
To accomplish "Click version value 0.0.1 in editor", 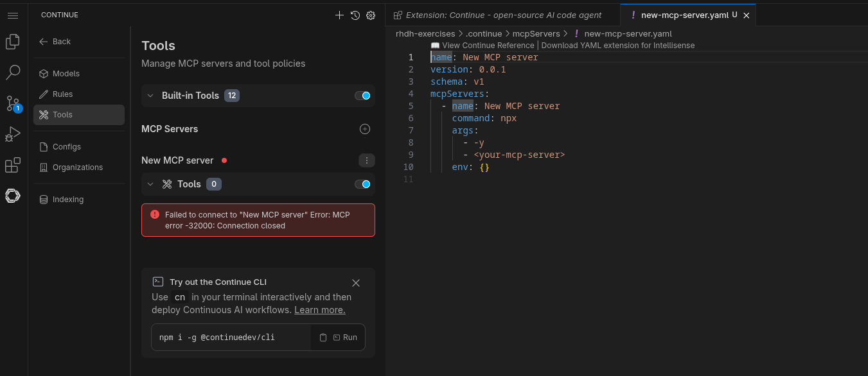I will (492, 69).
